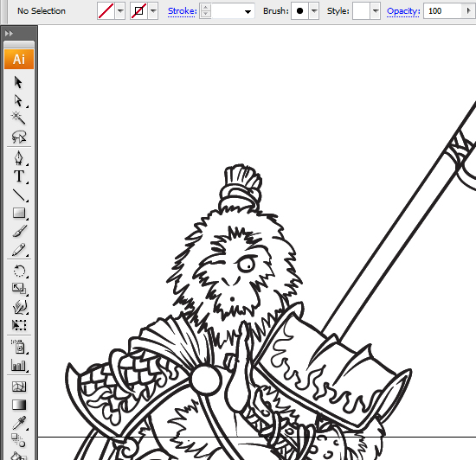Choose the Rectangle tool
This screenshot has width=476, height=460.
click(19, 214)
